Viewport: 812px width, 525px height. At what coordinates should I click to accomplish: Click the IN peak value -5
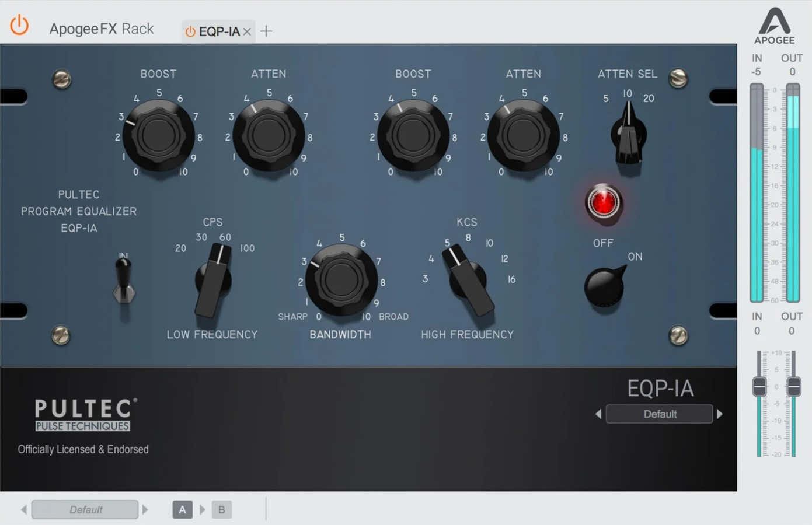pyautogui.click(x=756, y=72)
